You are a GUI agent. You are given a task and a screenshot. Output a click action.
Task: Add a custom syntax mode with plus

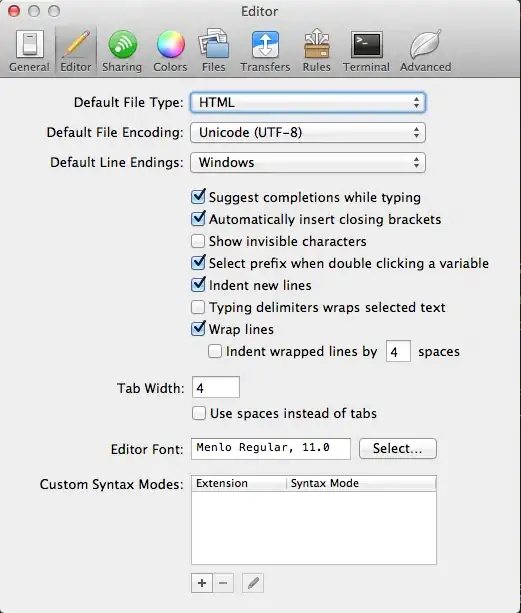coord(202,583)
